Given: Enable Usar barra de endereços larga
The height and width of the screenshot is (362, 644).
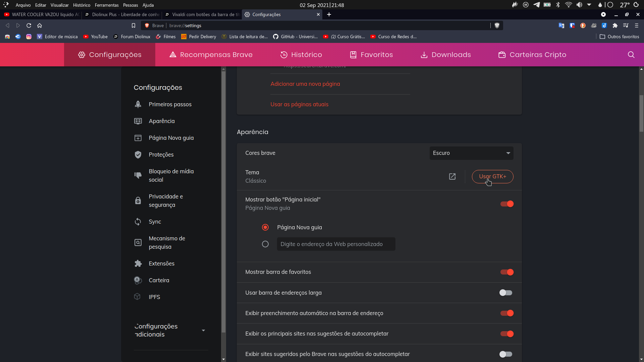Looking at the screenshot, I should (506, 293).
